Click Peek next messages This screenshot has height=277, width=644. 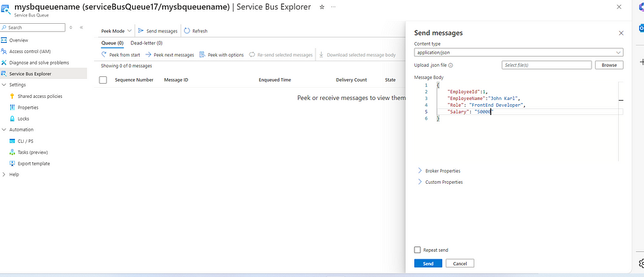point(170,54)
